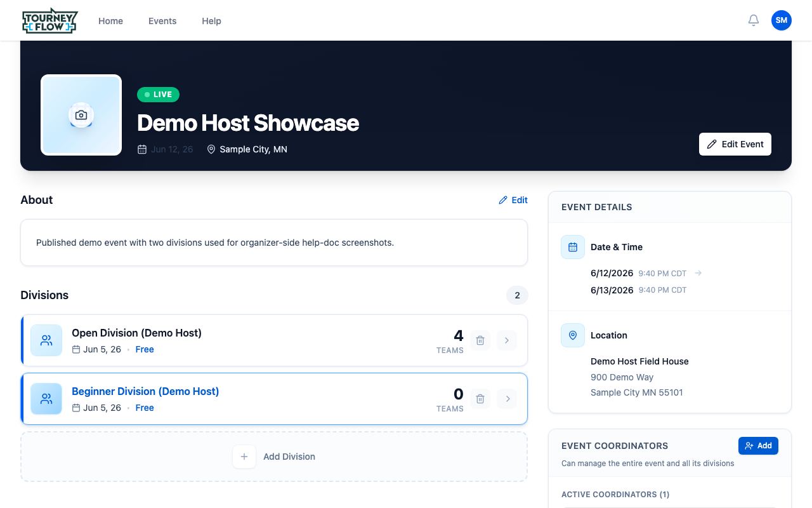812x508 pixels.
Task: Edit the About section
Action: click(x=513, y=200)
